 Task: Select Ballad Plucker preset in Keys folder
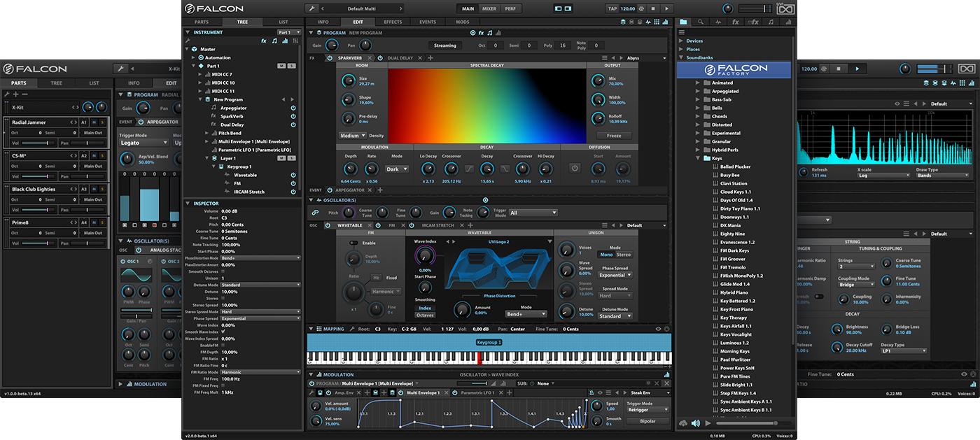pos(736,166)
